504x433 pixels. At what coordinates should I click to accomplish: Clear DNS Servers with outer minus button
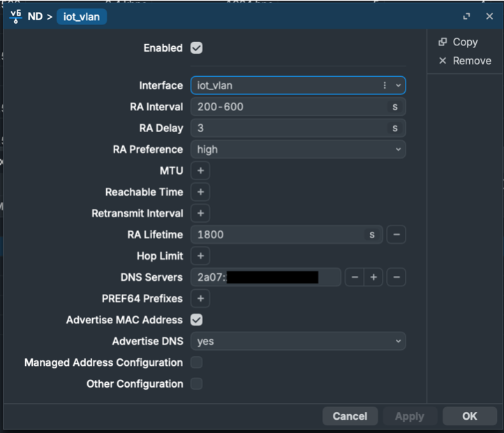tap(396, 277)
